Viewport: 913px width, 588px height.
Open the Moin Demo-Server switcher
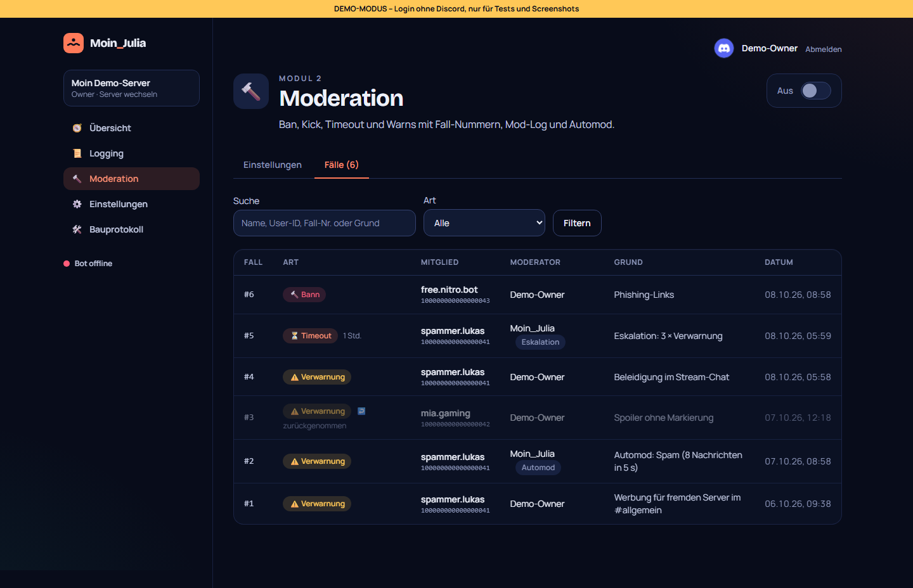pos(131,88)
